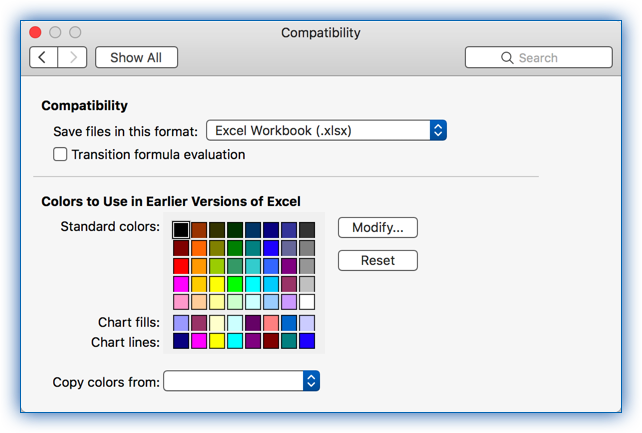Screen dimensions: 642x433
Task: Reset colors with the Reset button
Action: (x=378, y=261)
